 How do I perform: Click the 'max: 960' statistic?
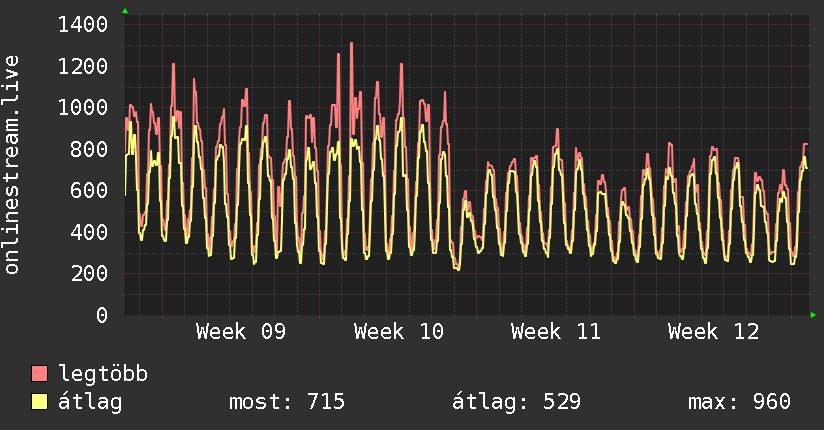(739, 402)
